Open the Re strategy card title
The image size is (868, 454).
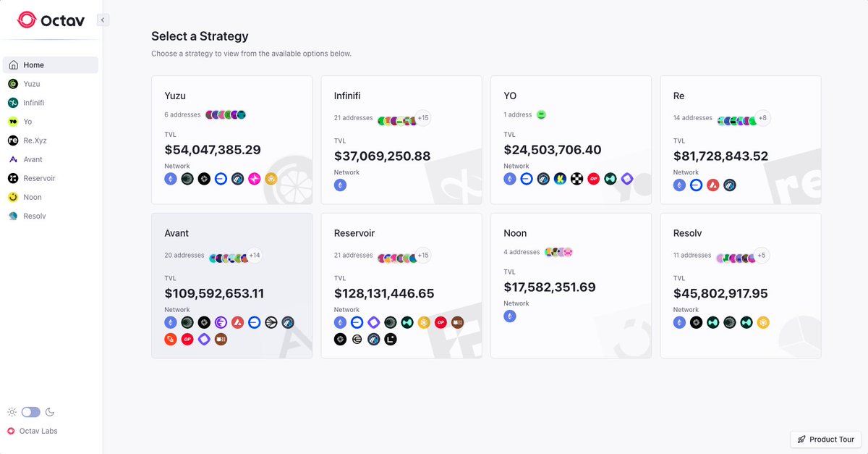[678, 96]
